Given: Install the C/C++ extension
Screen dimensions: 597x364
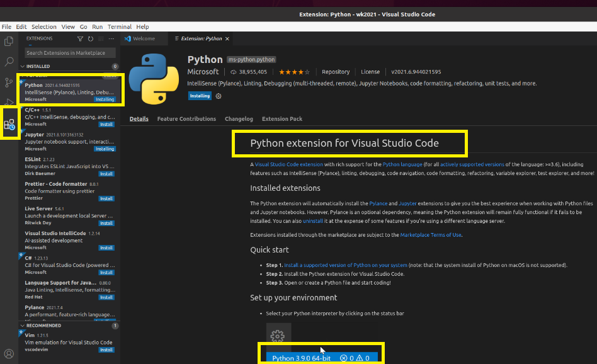Looking at the screenshot, I should (106, 125).
